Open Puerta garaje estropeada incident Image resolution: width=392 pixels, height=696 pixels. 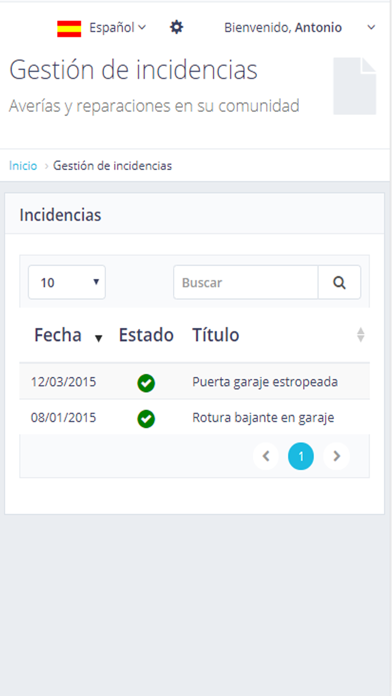(265, 382)
